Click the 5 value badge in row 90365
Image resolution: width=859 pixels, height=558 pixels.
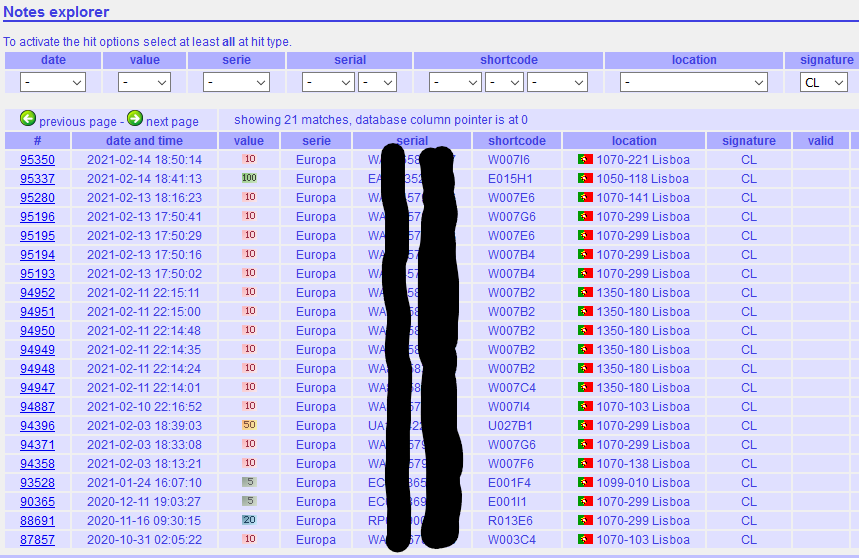pos(249,501)
